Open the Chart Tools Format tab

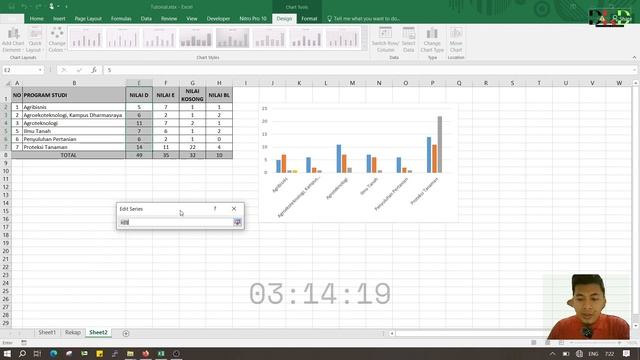309,19
